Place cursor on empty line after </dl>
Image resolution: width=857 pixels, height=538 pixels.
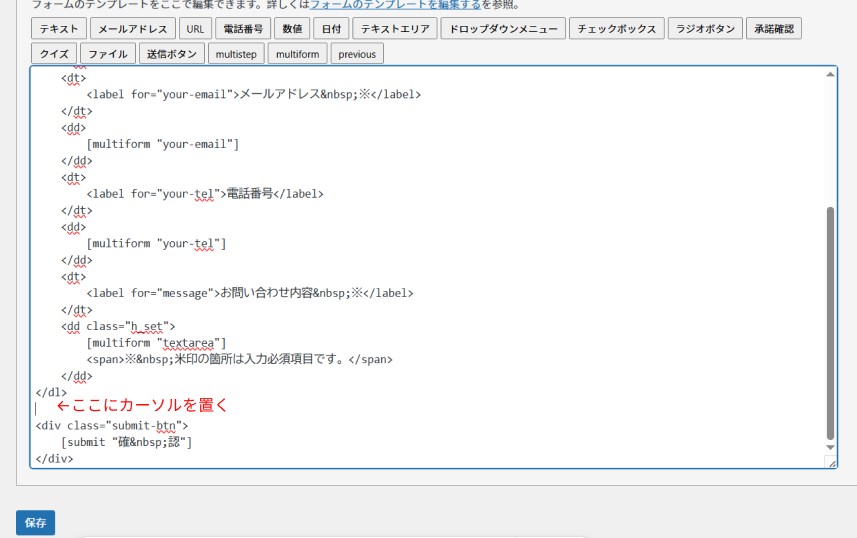[x=38, y=408]
